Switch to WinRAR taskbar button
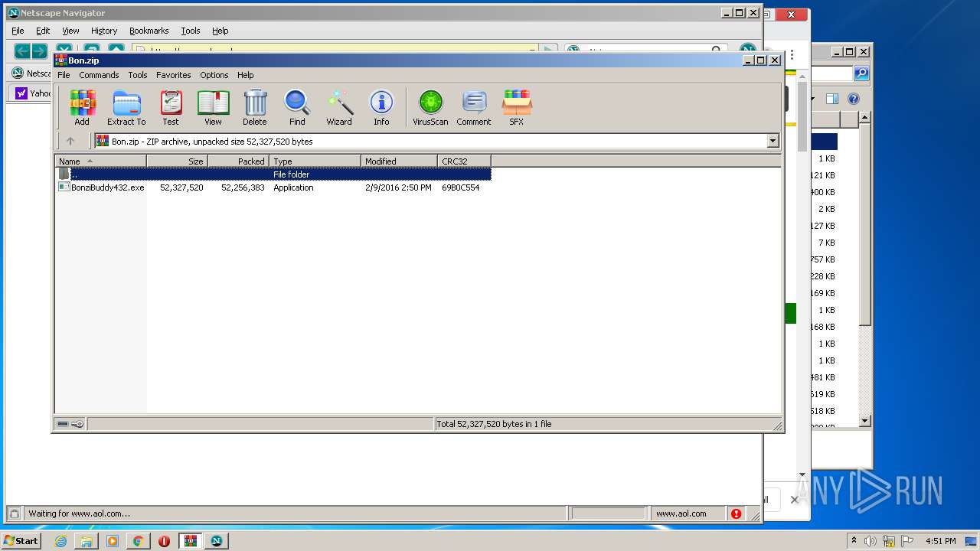The height and width of the screenshot is (551, 980). click(191, 541)
